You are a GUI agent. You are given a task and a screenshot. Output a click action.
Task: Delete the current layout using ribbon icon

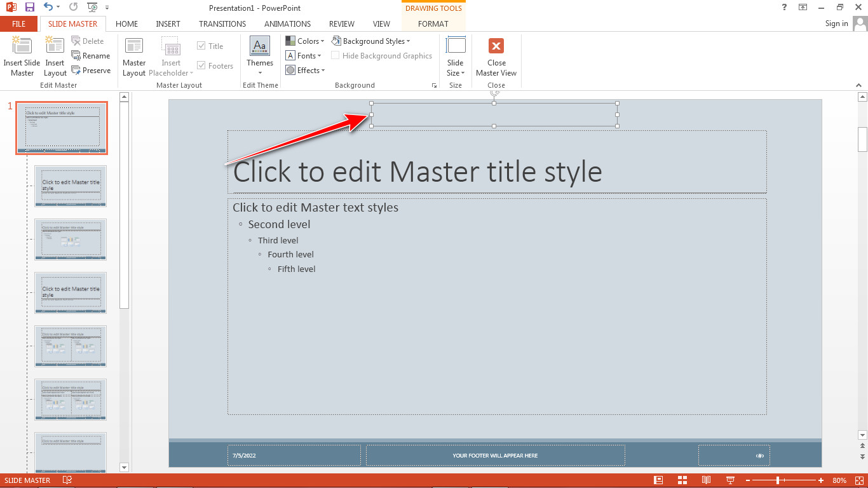coord(89,40)
